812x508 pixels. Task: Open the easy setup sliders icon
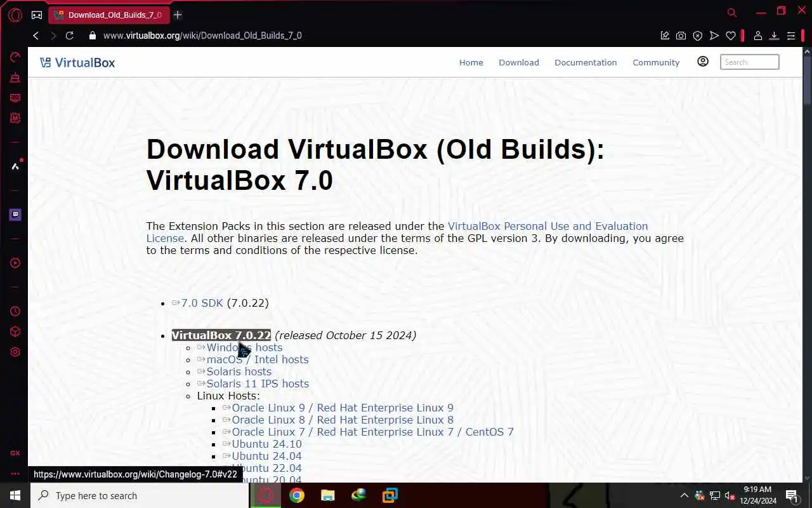pos(790,36)
